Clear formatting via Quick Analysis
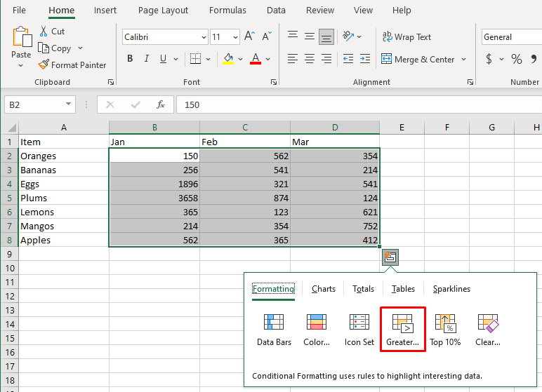This screenshot has width=542, height=392. coord(487,330)
